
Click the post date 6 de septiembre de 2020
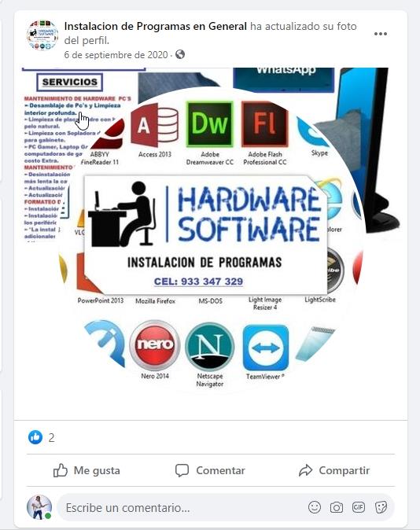point(116,55)
